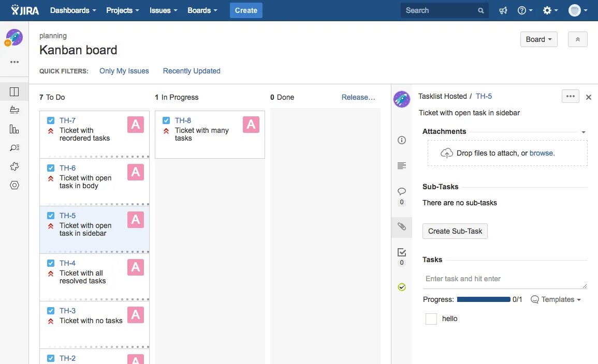Click the Tasklist Hosted project avatar
Screen dimensions: 598x364
[402, 99]
